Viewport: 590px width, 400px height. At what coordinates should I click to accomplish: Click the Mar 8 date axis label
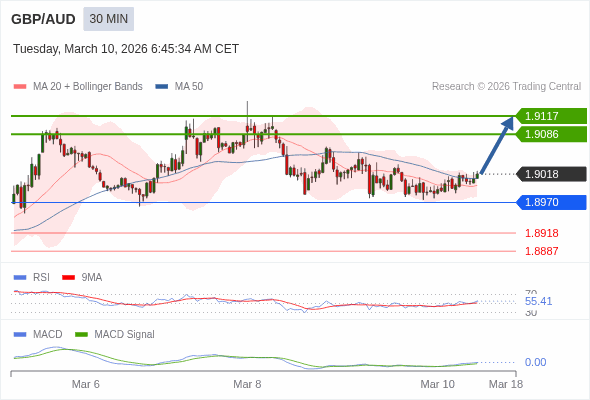click(x=247, y=384)
